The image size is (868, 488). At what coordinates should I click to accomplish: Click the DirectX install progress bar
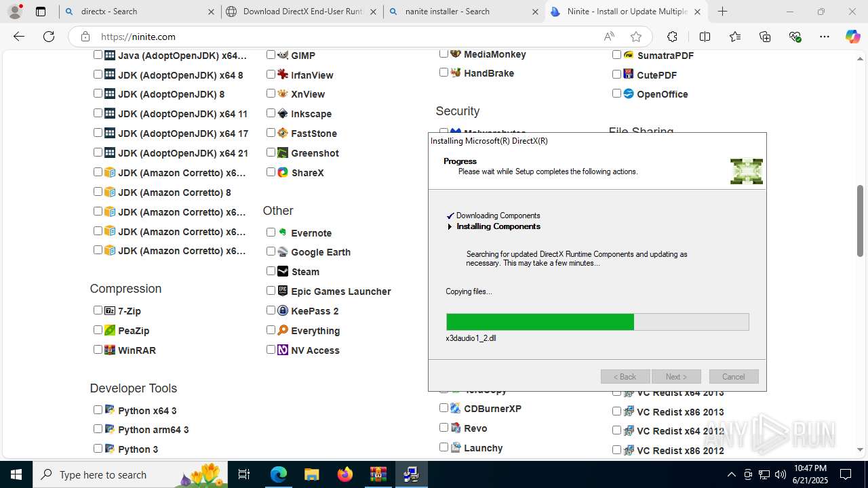click(x=597, y=322)
